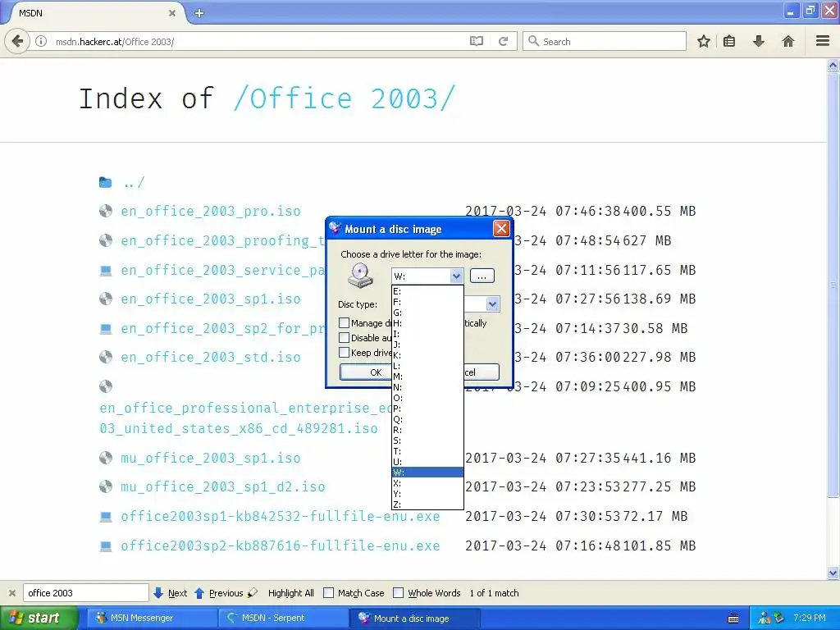840x630 pixels.
Task: Click disc icon beside en_office_2003_sp1.iso
Action: [x=106, y=299]
